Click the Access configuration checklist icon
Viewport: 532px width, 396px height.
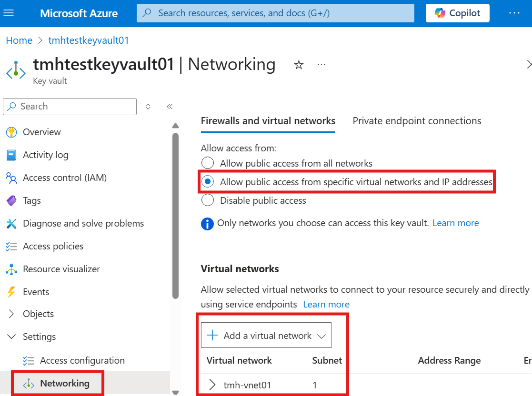pos(29,361)
